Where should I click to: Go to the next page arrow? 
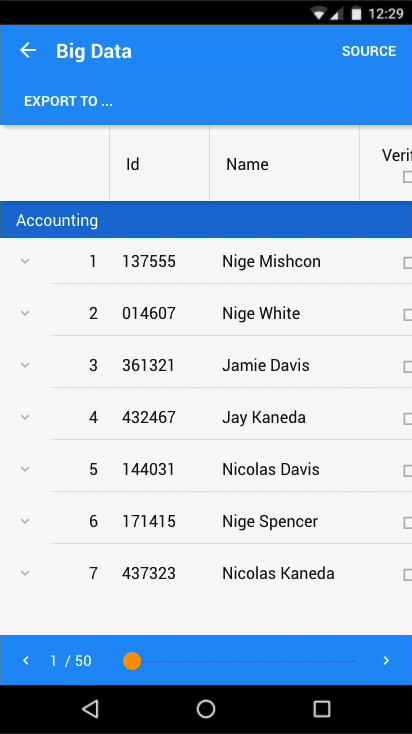click(386, 661)
